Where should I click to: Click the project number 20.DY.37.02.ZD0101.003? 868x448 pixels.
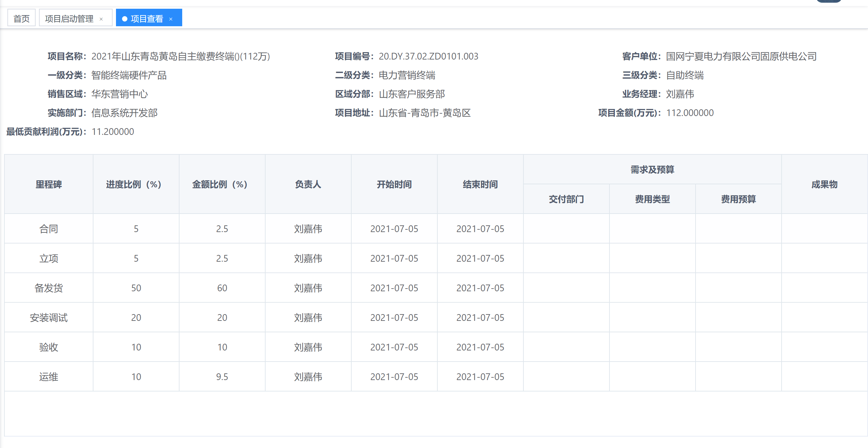428,56
